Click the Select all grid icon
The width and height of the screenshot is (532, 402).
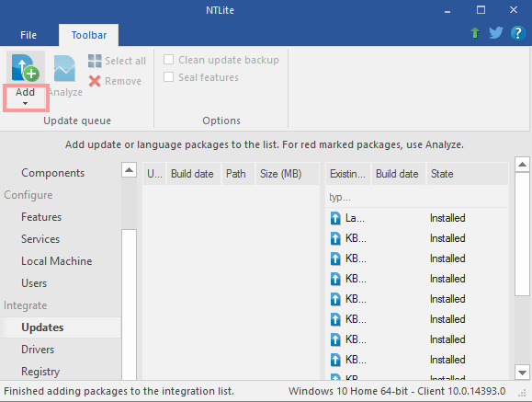click(x=95, y=61)
